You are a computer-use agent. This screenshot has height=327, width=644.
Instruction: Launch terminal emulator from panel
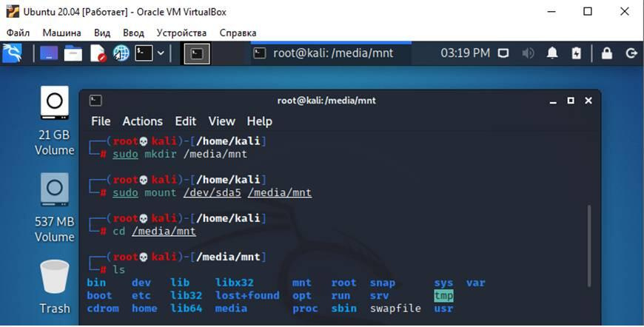pyautogui.click(x=144, y=53)
